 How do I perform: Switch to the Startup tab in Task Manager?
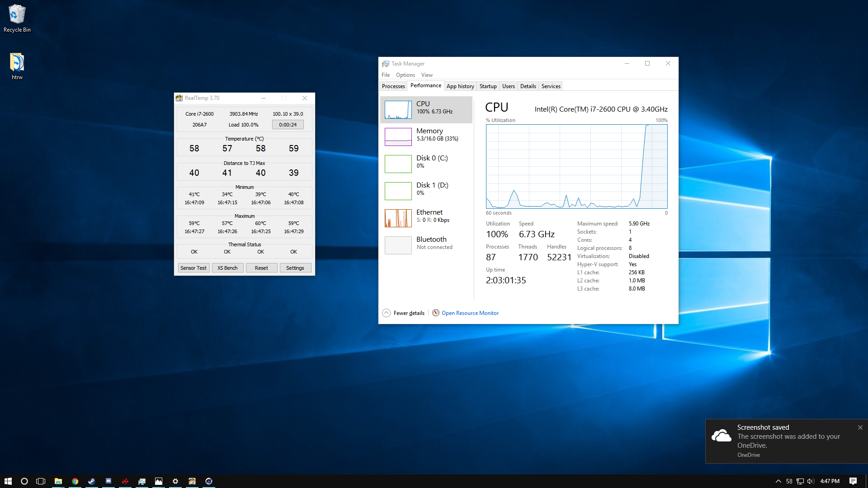tap(487, 86)
